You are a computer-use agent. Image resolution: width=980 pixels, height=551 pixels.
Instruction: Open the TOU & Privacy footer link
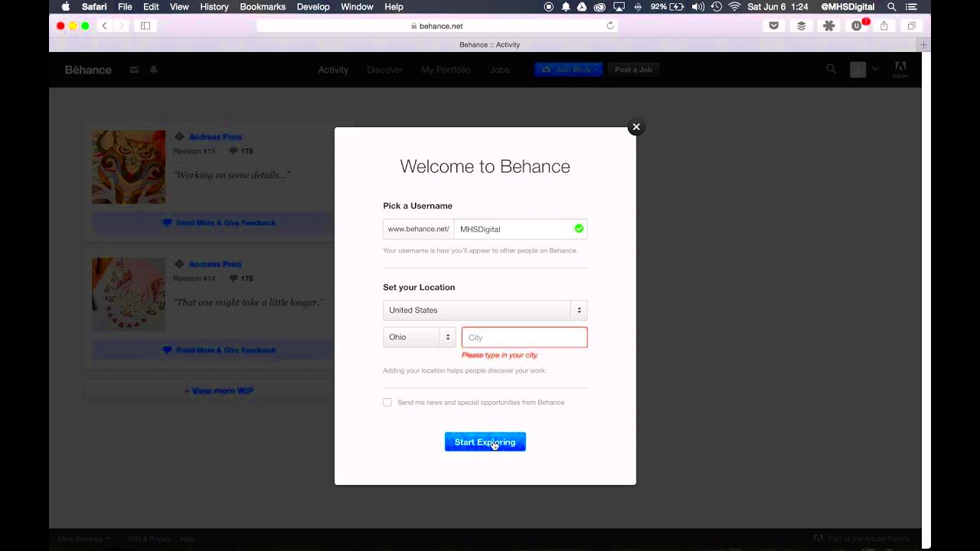(x=149, y=539)
